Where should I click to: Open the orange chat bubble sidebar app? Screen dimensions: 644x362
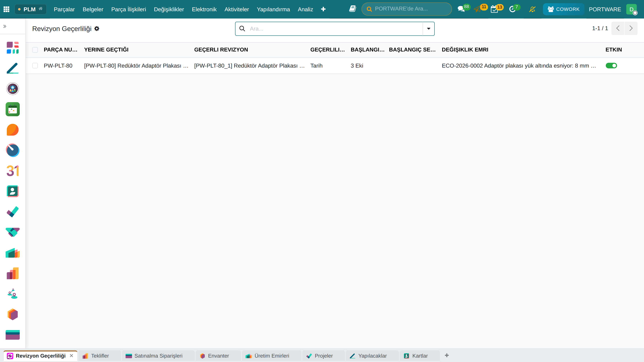(x=13, y=130)
